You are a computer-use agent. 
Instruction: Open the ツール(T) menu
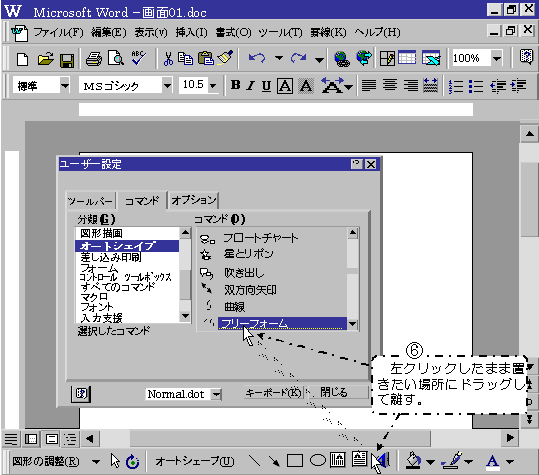point(280,33)
